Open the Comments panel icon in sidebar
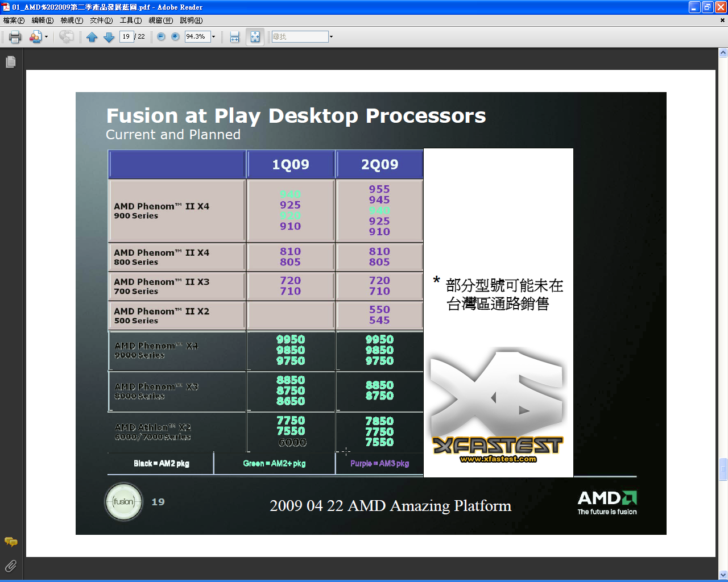Image resolution: width=728 pixels, height=582 pixels. pyautogui.click(x=11, y=542)
